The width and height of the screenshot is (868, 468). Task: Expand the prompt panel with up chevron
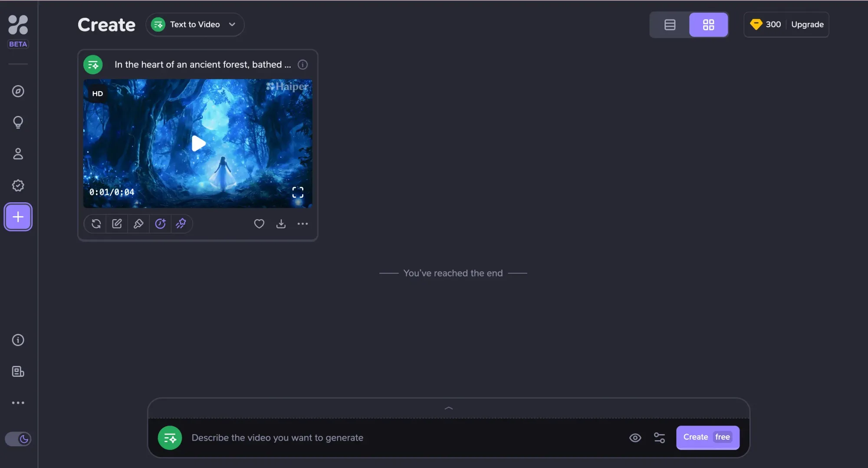449,408
